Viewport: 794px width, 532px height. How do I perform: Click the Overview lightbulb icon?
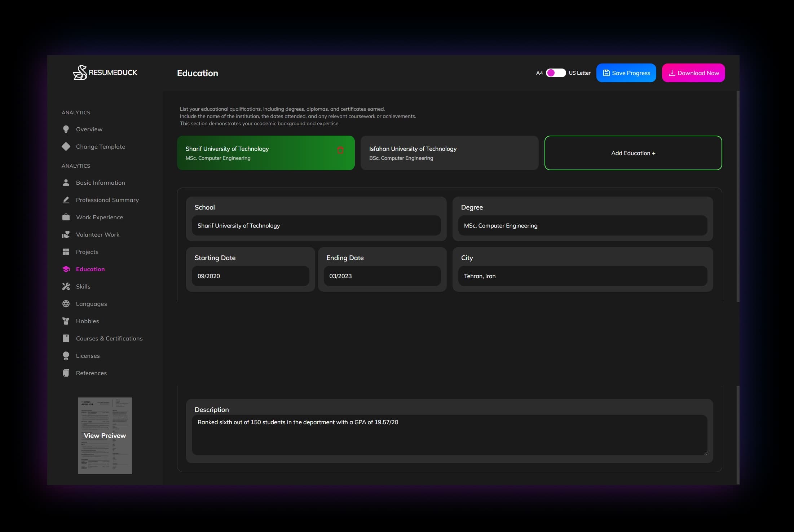pyautogui.click(x=66, y=129)
